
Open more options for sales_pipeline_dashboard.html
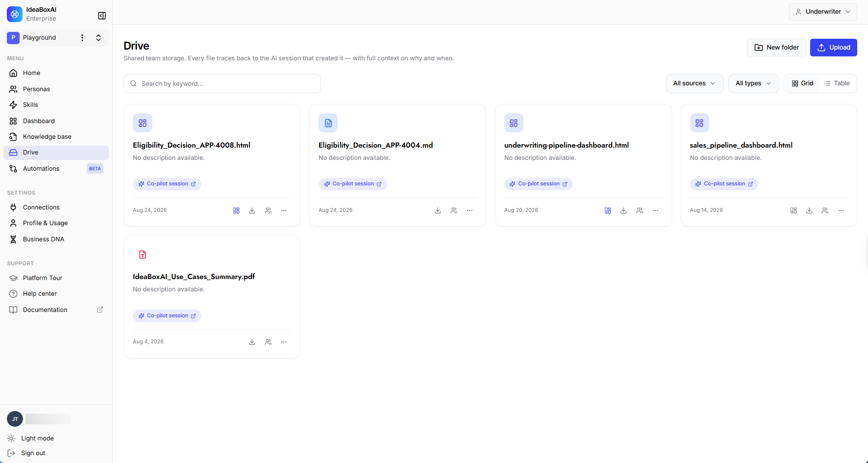pyautogui.click(x=841, y=210)
